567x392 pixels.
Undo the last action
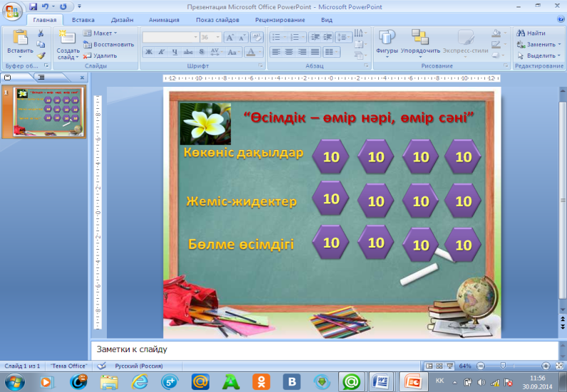[45, 6]
